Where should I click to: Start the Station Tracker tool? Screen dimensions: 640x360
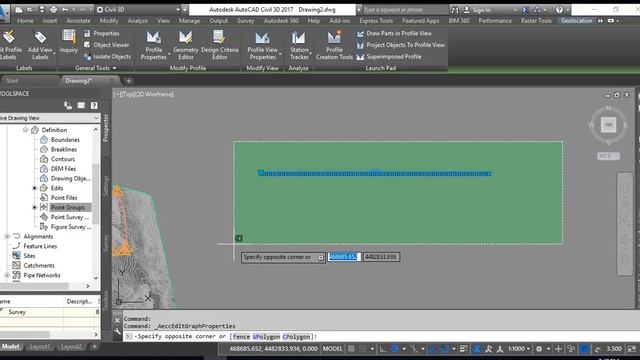pyautogui.click(x=299, y=45)
